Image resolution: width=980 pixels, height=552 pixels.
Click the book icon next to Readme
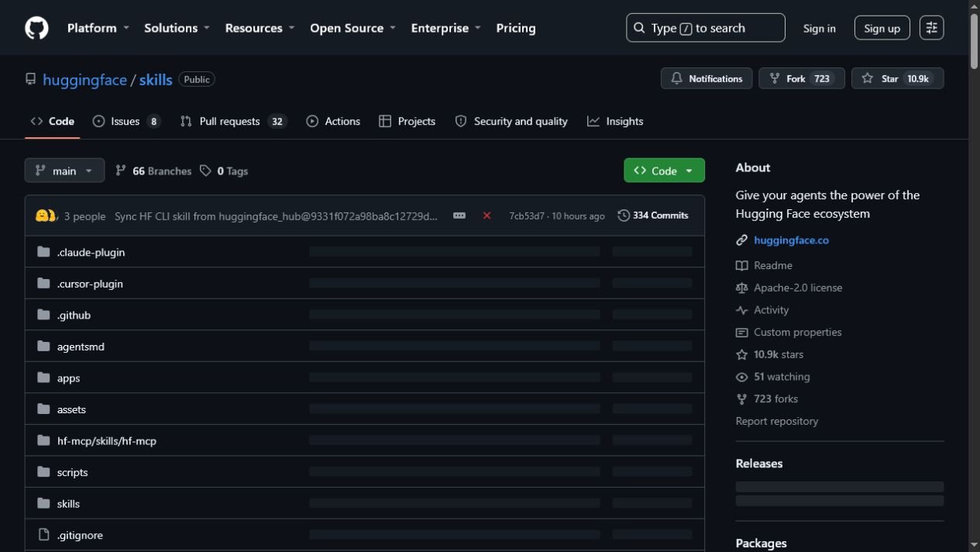[741, 265]
